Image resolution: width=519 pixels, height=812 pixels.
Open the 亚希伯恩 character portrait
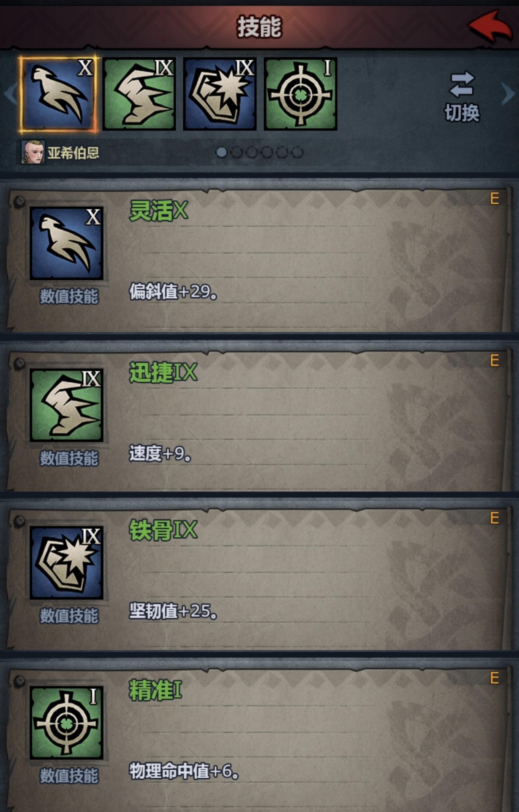[33, 152]
